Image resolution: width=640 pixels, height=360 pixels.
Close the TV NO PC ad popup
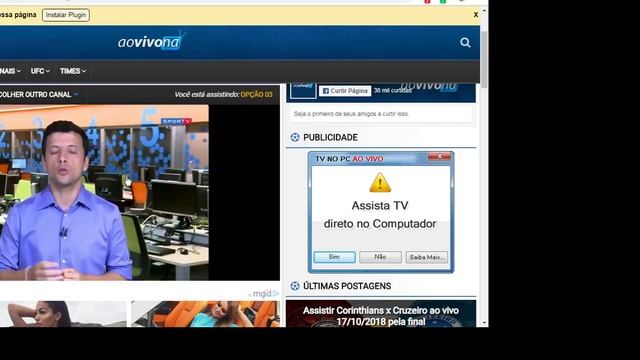(440, 156)
